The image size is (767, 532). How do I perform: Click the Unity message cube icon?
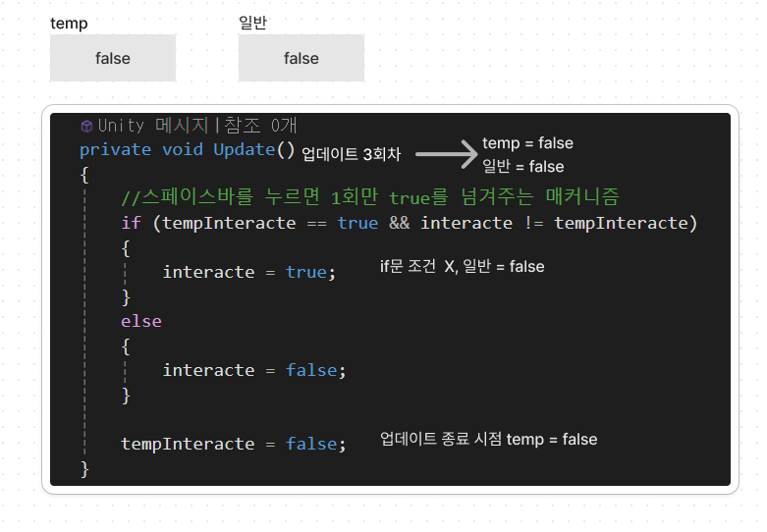click(86, 127)
